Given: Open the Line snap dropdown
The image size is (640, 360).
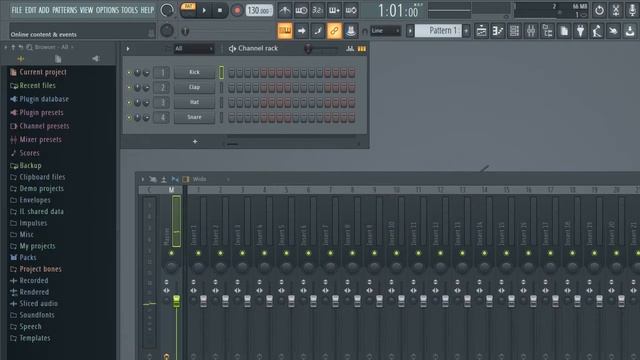Looking at the screenshot, I should [386, 31].
